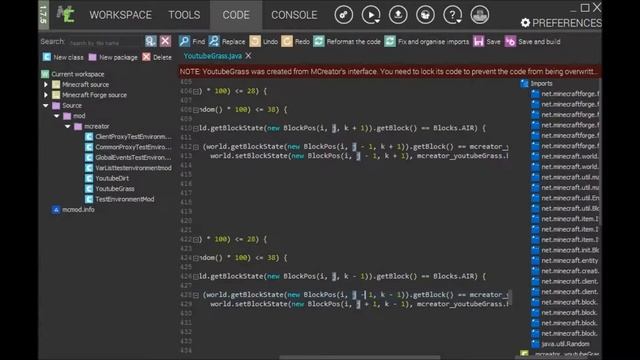Clear the search with the red X icon

165,41
